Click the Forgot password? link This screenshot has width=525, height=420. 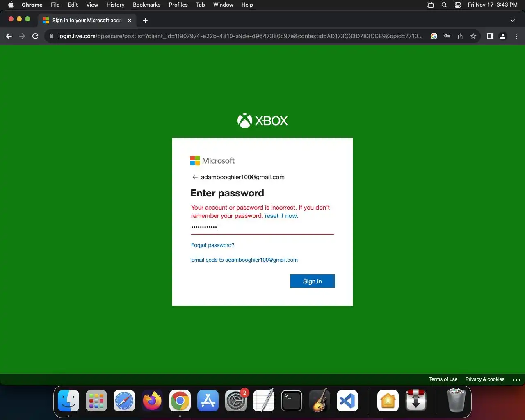coord(212,245)
